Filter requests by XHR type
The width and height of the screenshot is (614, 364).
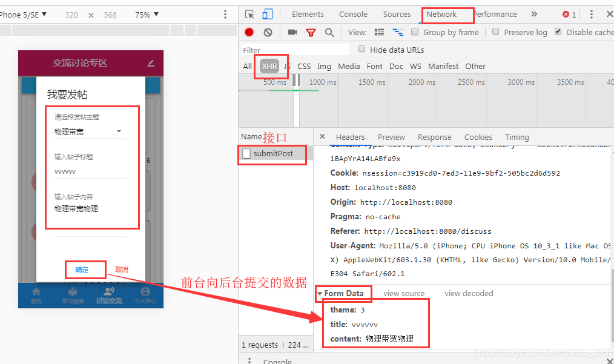tap(269, 66)
